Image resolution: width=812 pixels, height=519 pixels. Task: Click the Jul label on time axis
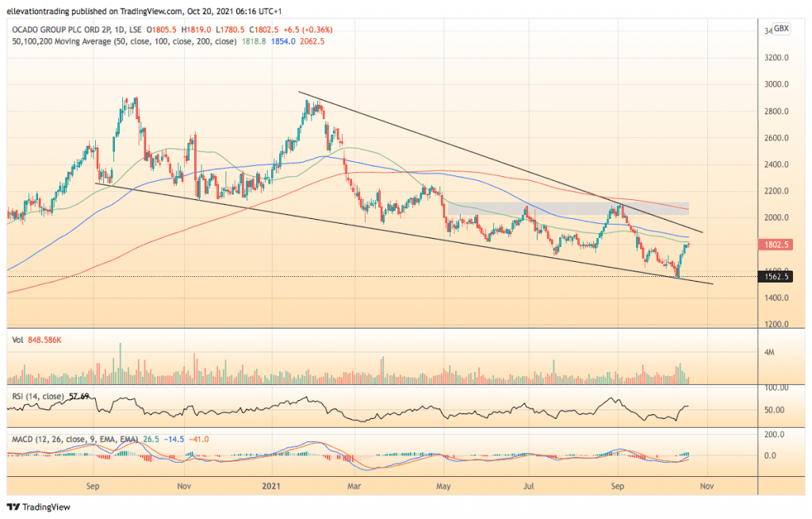(x=529, y=486)
